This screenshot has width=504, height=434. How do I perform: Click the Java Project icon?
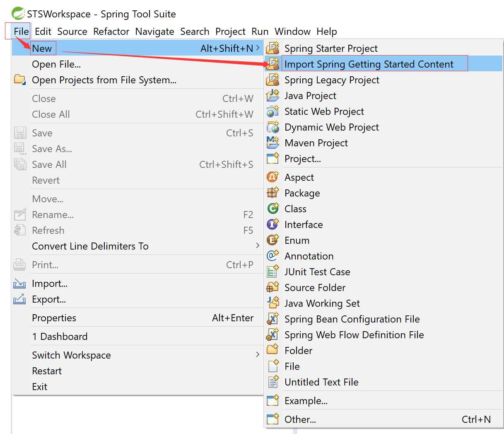pos(272,95)
